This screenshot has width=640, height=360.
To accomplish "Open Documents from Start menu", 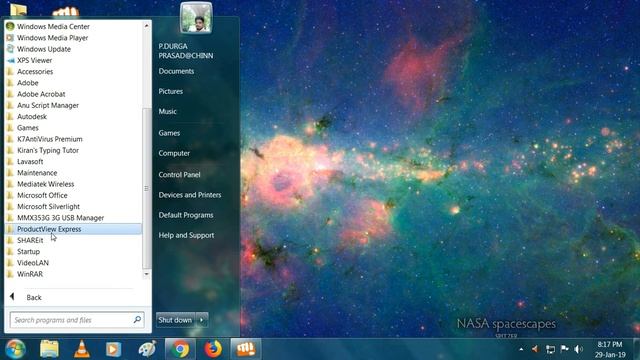I will pos(176,71).
